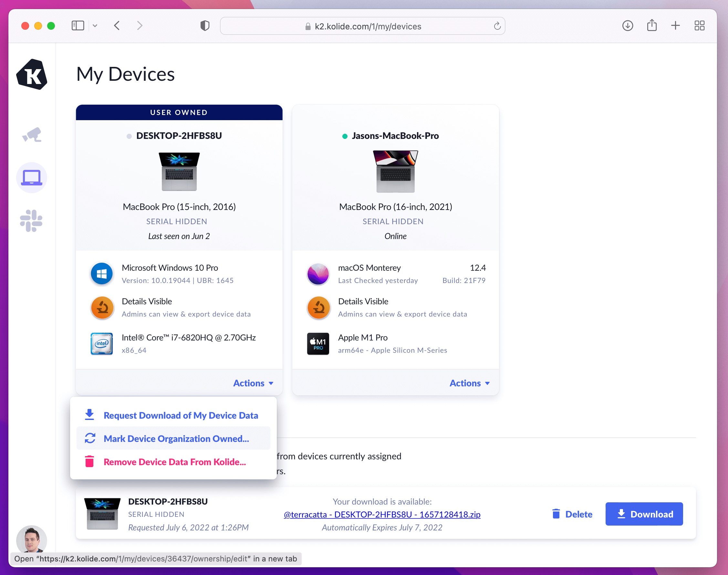
Task: Open the security camera sidebar icon
Action: point(32,135)
